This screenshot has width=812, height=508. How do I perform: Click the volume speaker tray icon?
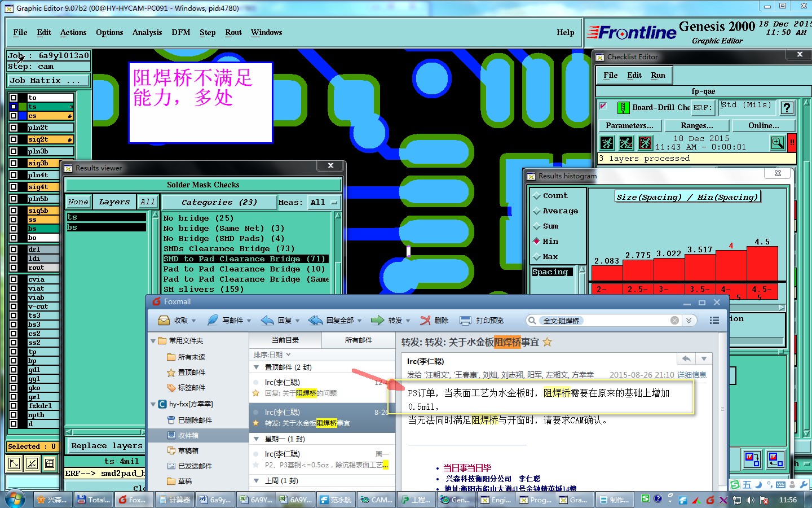pos(751,500)
